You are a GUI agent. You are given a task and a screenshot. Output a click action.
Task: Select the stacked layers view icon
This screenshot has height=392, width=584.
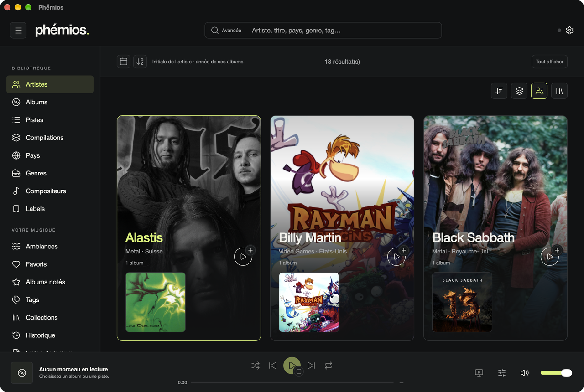(x=519, y=91)
